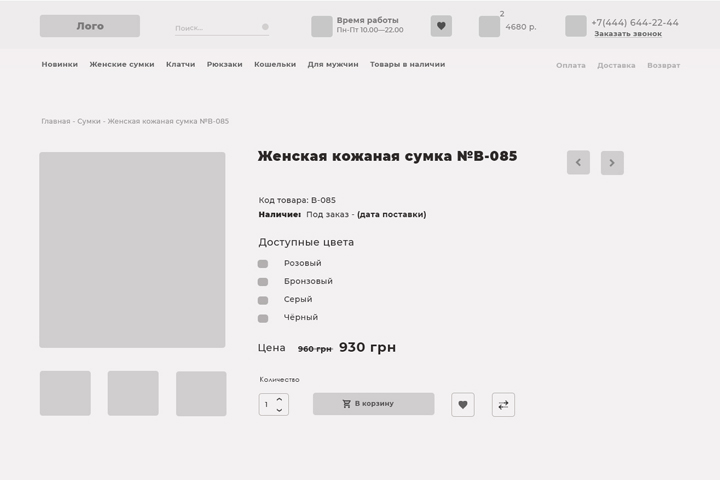Select the Розовый color swatch
This screenshot has height=480, width=720.
pyautogui.click(x=263, y=264)
